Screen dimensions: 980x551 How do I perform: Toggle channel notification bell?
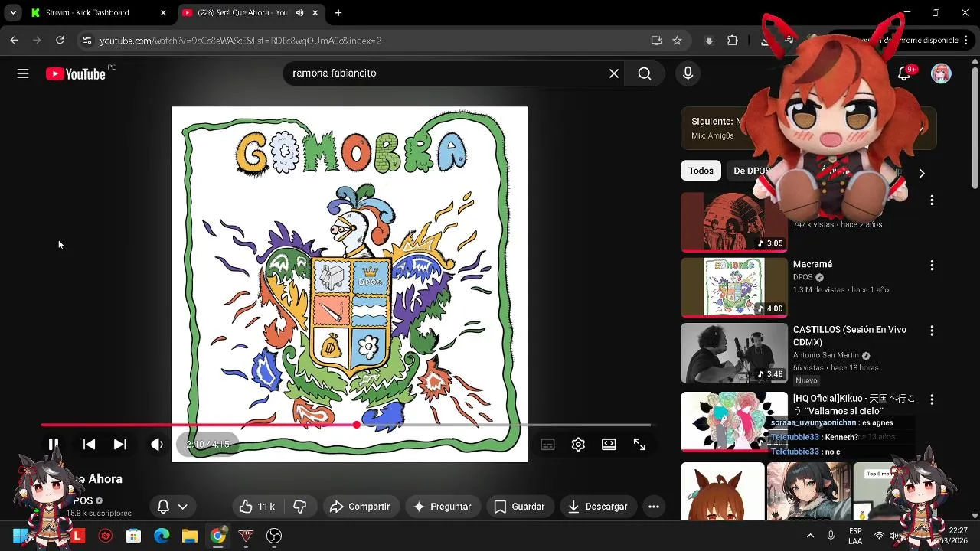pyautogui.click(x=163, y=507)
